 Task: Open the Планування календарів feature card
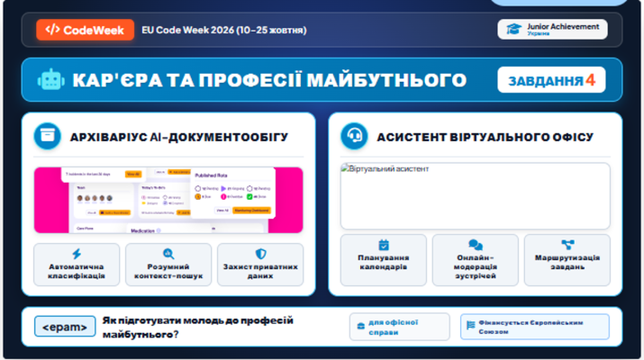point(384,260)
